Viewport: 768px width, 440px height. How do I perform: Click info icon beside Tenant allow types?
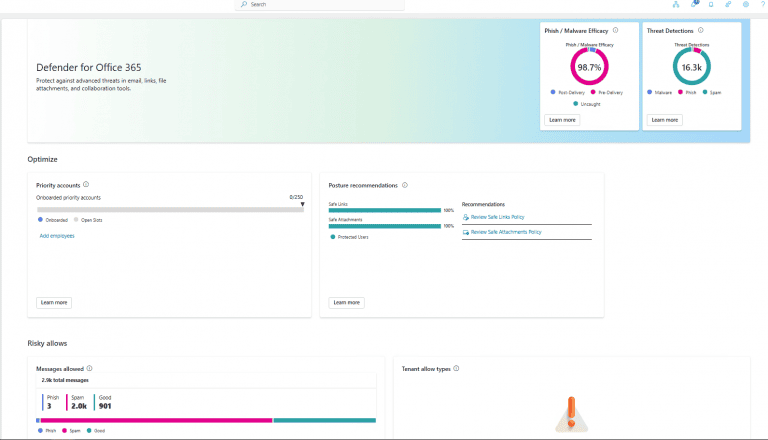[456, 368]
